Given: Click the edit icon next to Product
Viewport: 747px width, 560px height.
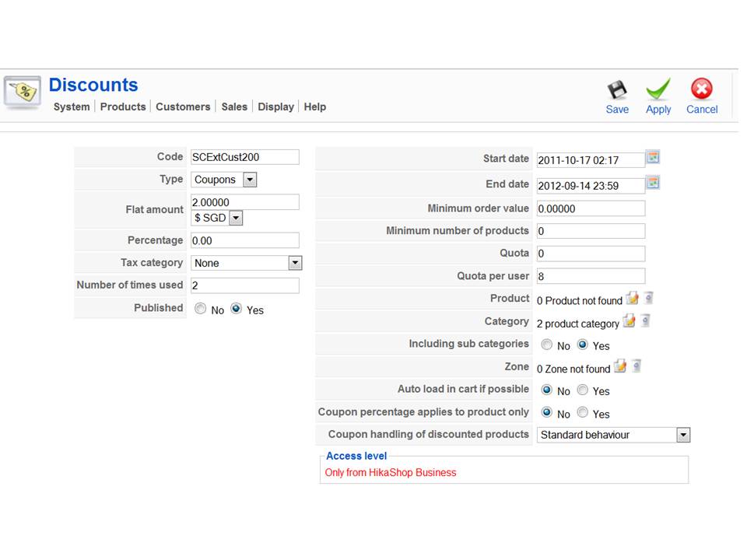Looking at the screenshot, I should (x=631, y=298).
